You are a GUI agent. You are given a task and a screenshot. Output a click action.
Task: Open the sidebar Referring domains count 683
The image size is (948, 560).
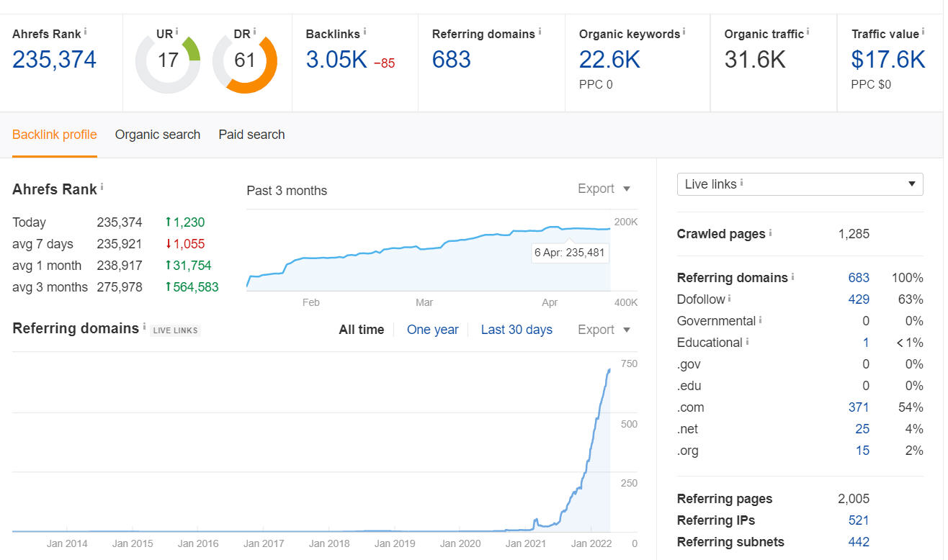pos(859,278)
